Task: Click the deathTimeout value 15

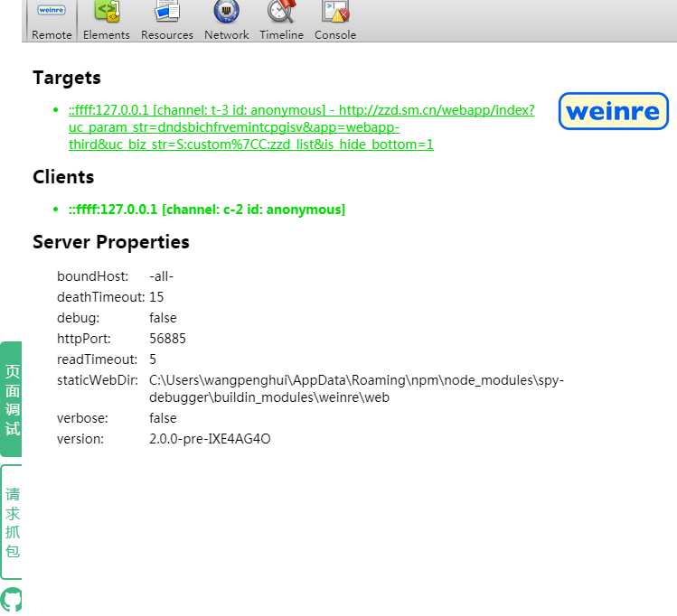Action: [x=156, y=297]
